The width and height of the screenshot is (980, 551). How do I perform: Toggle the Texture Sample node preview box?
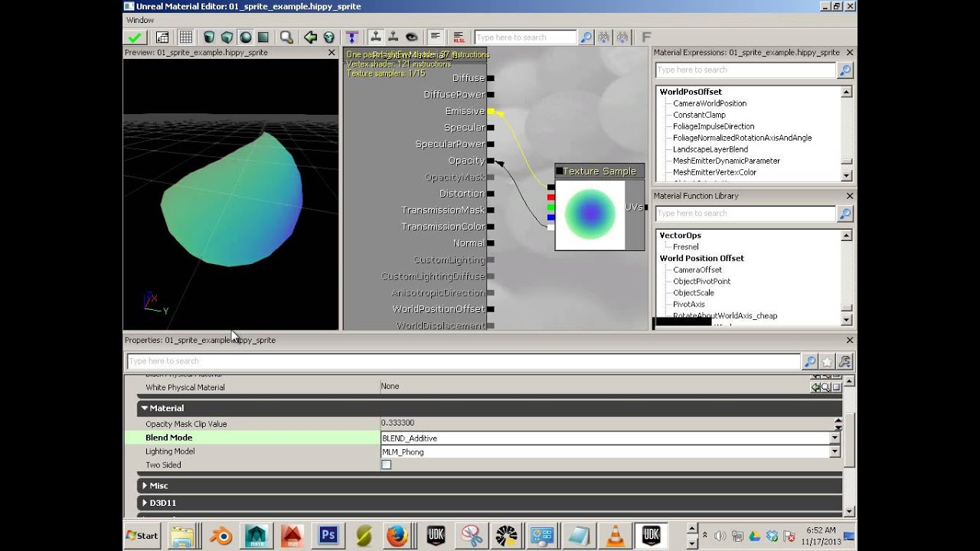click(559, 171)
